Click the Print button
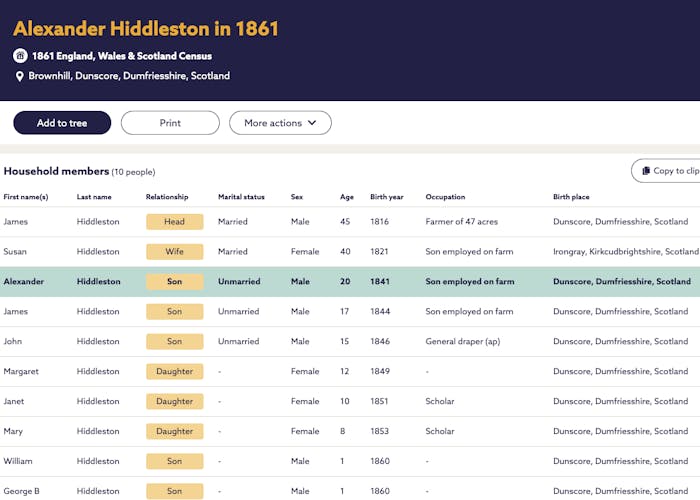This screenshot has height=500, width=700. coord(170,123)
